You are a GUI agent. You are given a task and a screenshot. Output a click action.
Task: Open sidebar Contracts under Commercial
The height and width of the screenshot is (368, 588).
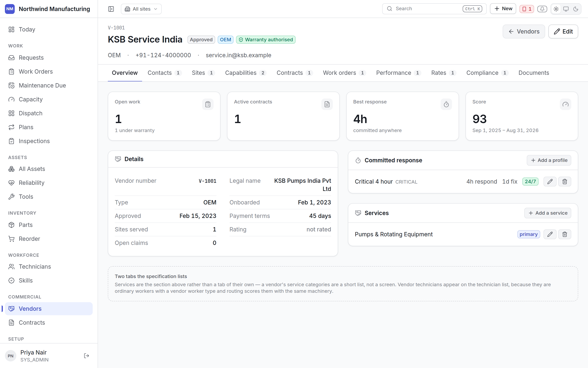(x=49, y=322)
